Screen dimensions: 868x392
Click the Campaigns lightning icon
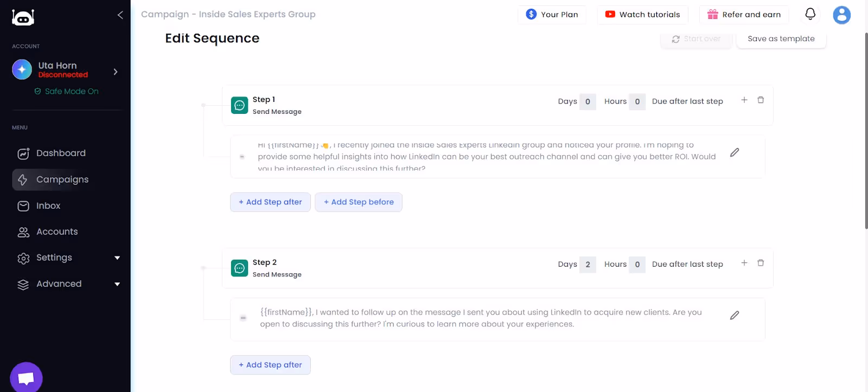(x=23, y=180)
